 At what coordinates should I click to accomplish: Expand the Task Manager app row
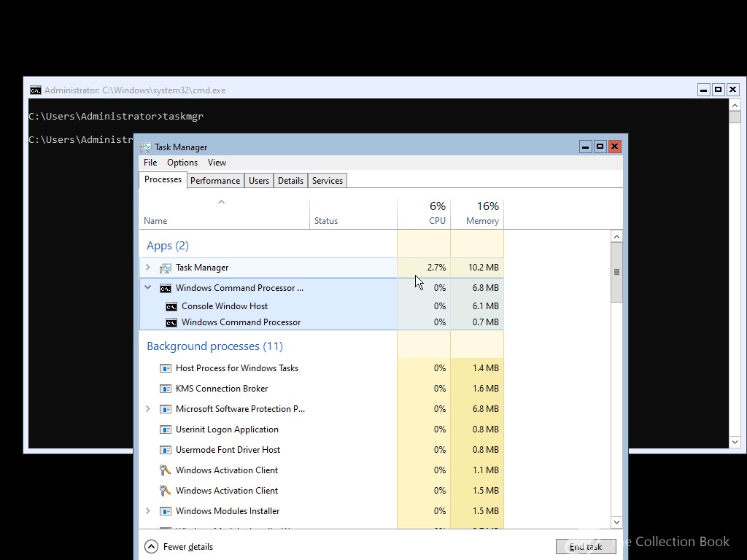click(147, 268)
